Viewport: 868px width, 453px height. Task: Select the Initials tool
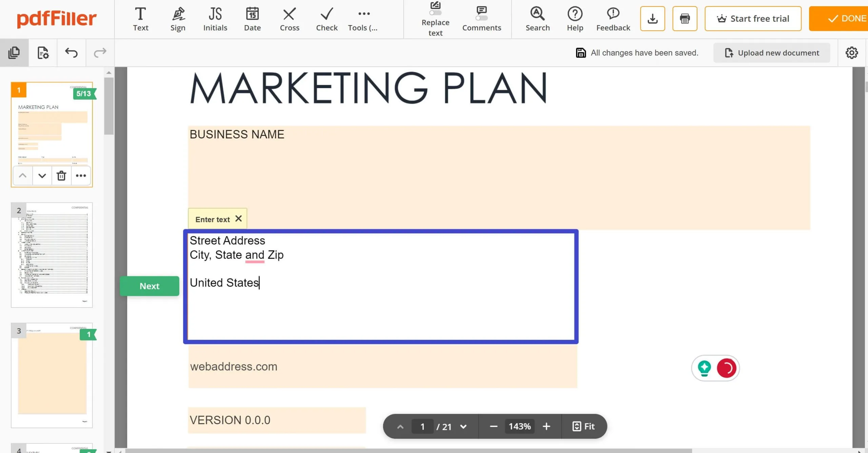click(215, 19)
